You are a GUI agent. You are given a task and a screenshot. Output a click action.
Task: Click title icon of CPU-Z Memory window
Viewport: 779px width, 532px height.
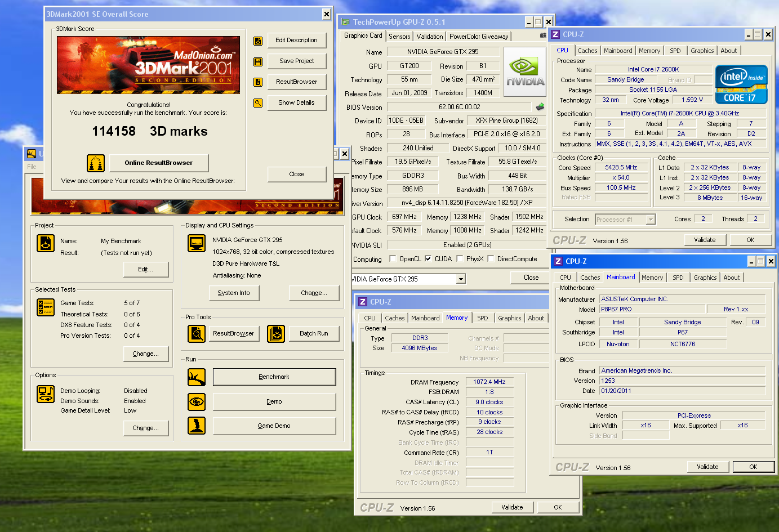click(x=363, y=302)
